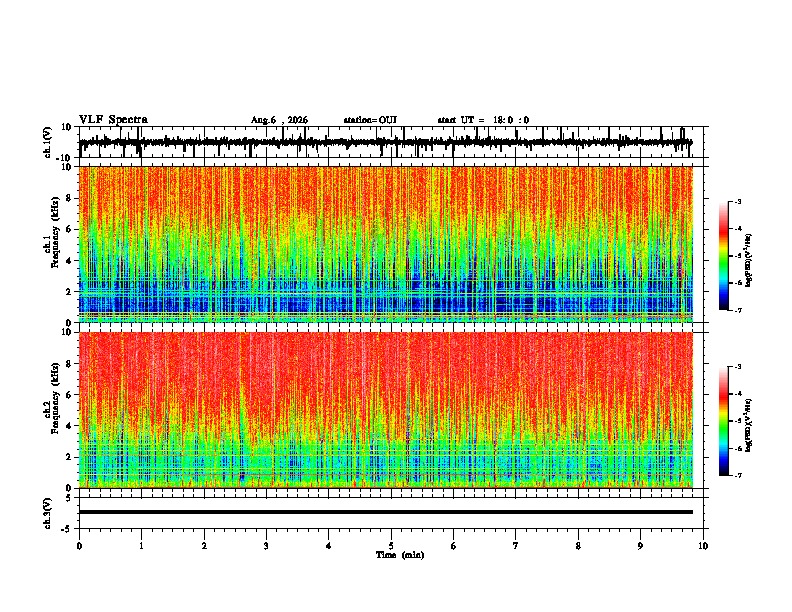Image resolution: width=792 pixels, height=612 pixels.
Task: Click the time axis tick label "7"
Action: point(516,546)
